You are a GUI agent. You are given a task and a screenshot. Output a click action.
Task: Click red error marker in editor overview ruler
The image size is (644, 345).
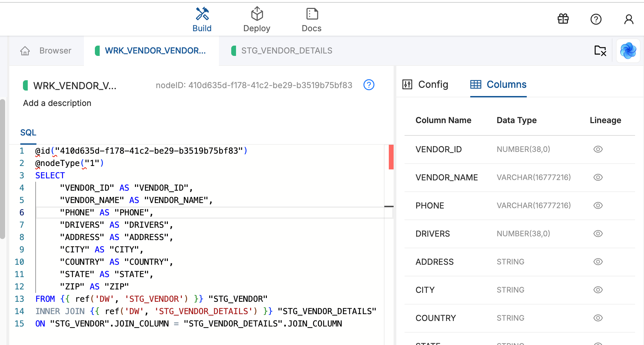pyautogui.click(x=391, y=157)
